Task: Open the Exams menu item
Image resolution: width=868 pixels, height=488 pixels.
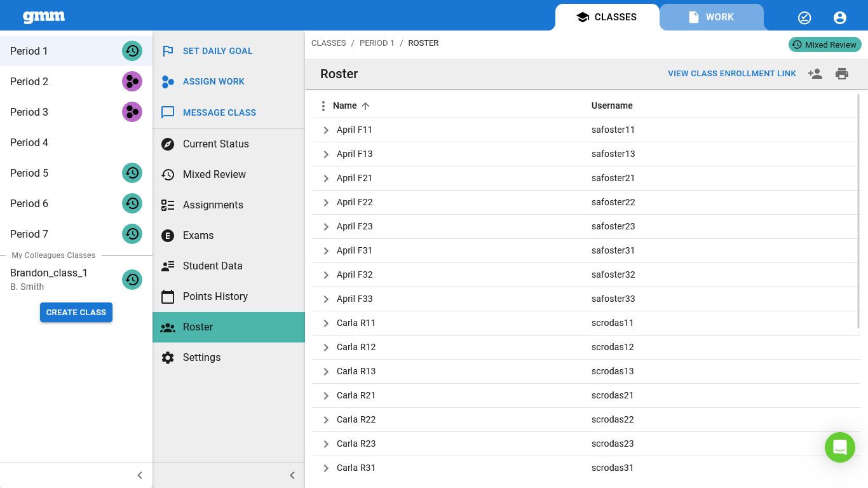Action: coord(229,235)
